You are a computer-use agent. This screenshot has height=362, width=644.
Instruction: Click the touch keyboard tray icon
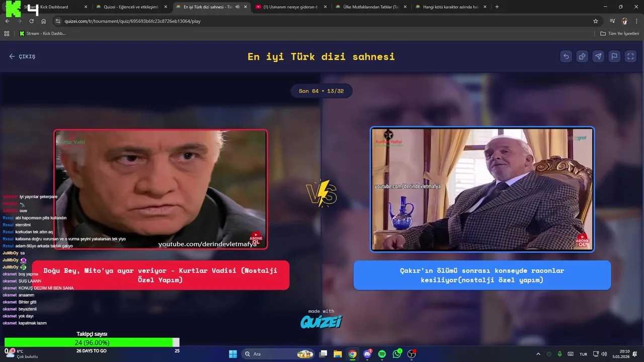(x=571, y=354)
